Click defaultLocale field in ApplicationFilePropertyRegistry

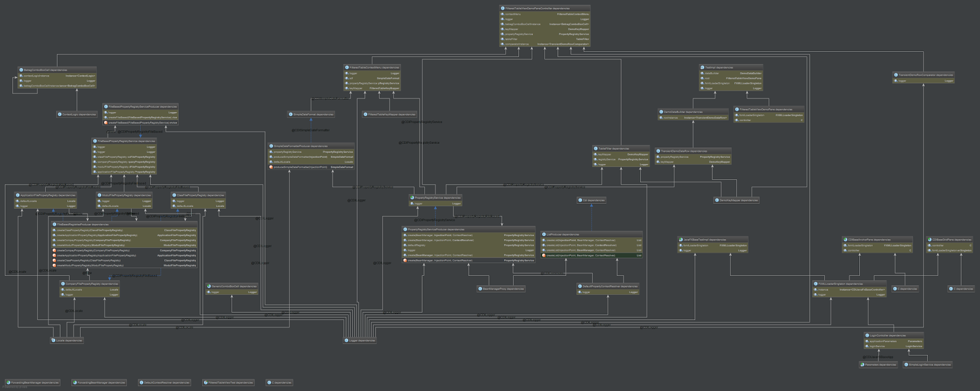coord(47,201)
